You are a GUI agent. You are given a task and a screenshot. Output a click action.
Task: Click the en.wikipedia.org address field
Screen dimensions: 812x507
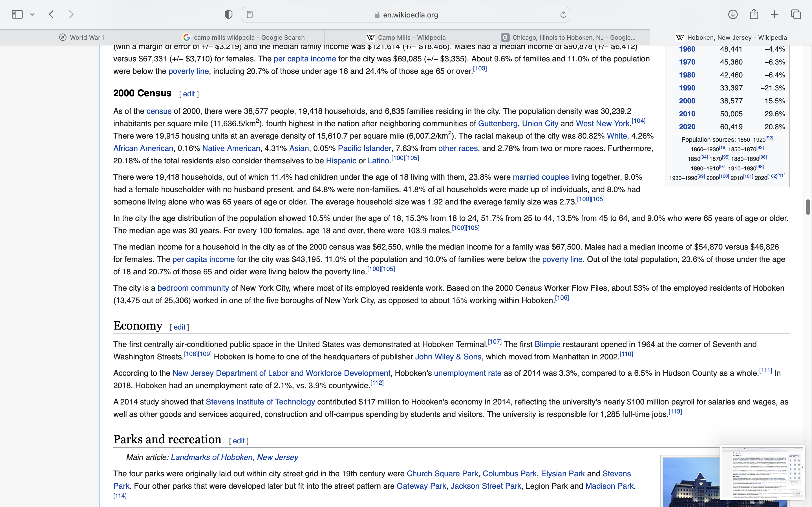[410, 15]
